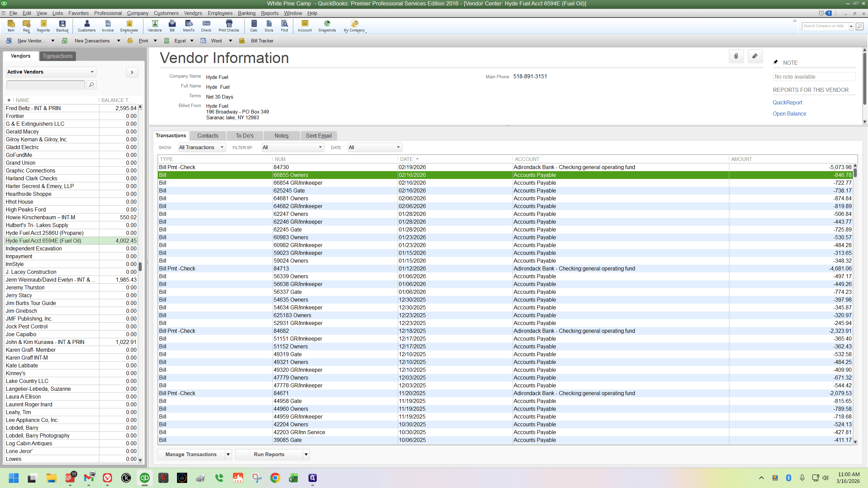This screenshot has height=488, width=868.
Task: Open the Item list icon
Action: [11, 26]
